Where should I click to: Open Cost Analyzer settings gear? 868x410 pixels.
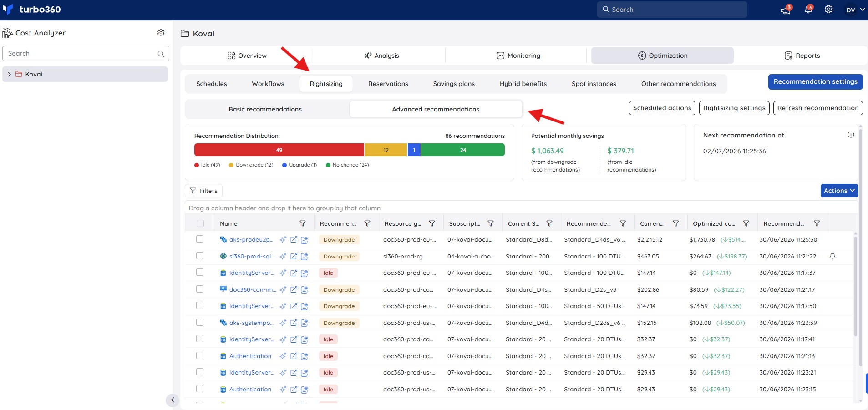[161, 33]
